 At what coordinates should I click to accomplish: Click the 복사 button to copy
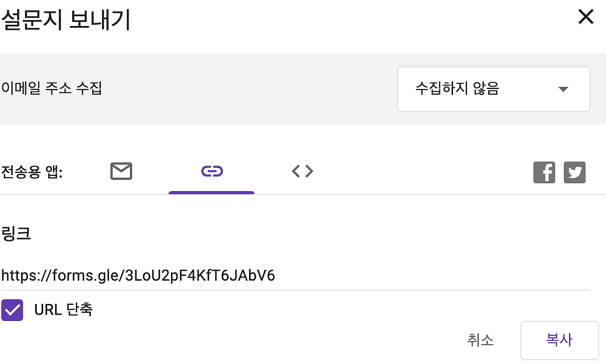[x=559, y=340]
